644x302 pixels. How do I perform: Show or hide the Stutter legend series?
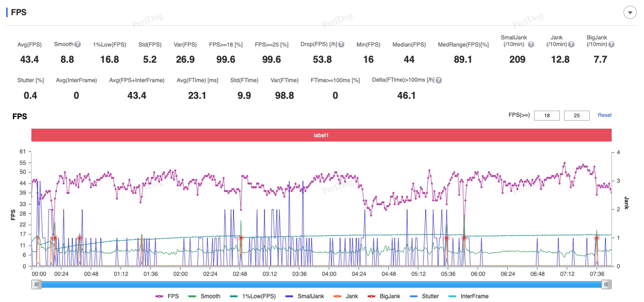425,296
